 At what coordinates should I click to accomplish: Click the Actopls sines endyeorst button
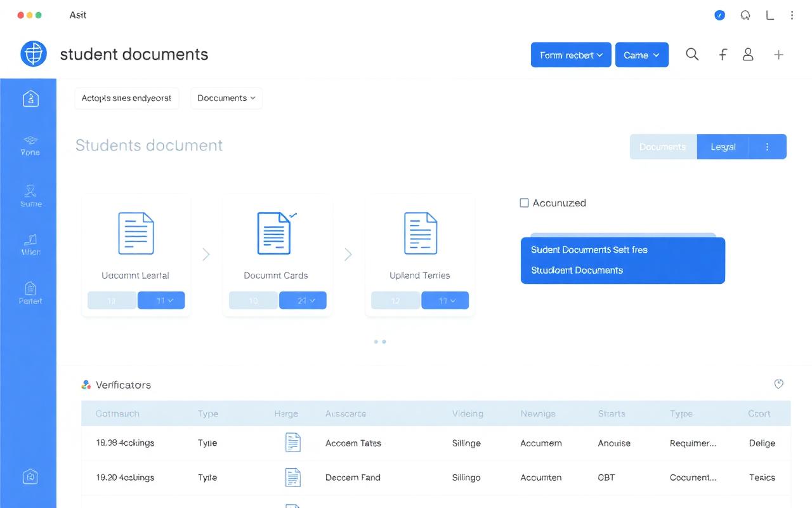pos(127,98)
